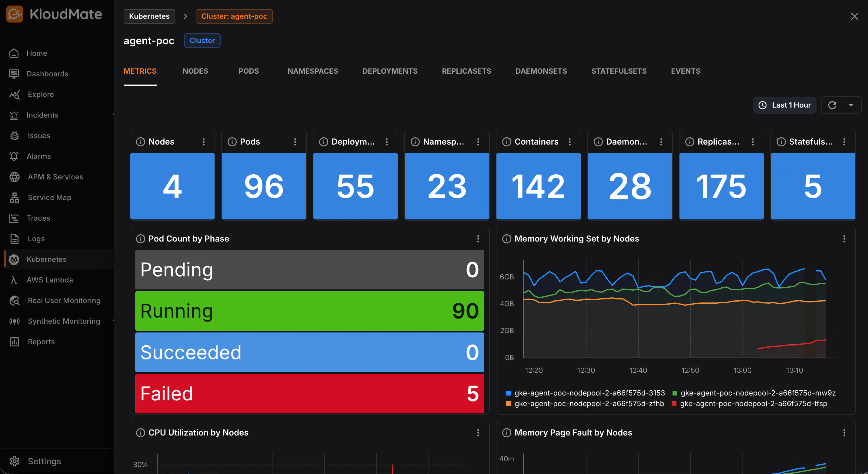Image resolution: width=868 pixels, height=474 pixels.
Task: Click the Pending pods phase bar
Action: click(x=310, y=269)
